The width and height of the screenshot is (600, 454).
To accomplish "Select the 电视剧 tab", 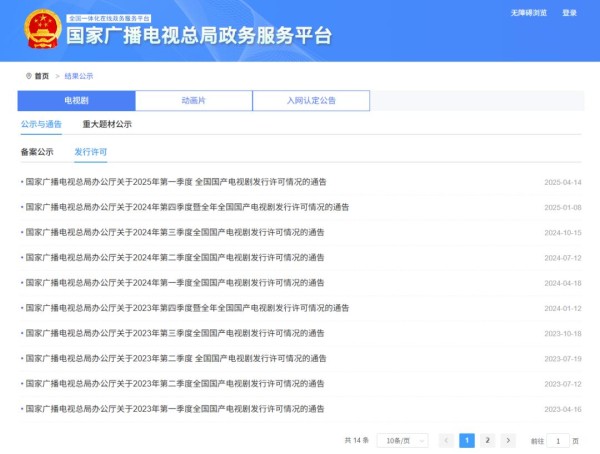I will 76,100.
